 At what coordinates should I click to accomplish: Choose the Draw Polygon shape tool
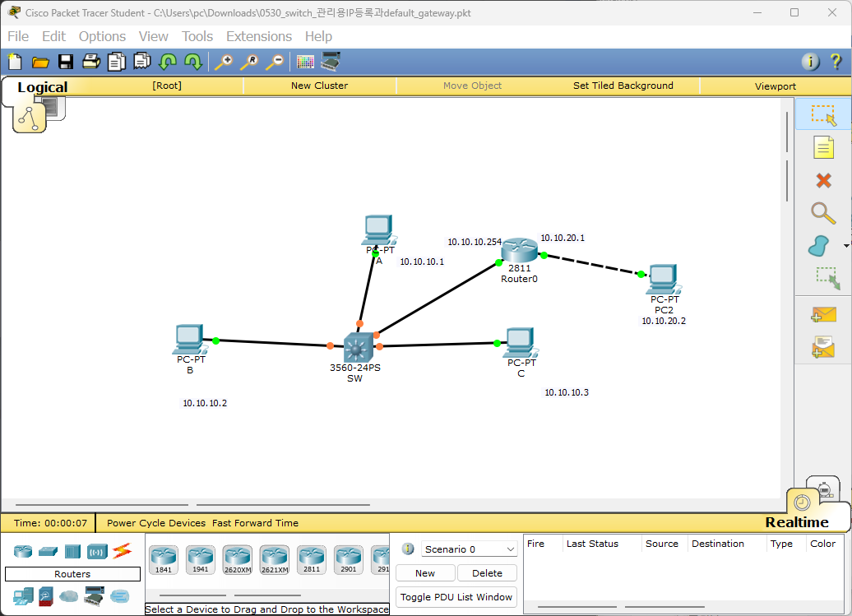click(x=819, y=246)
